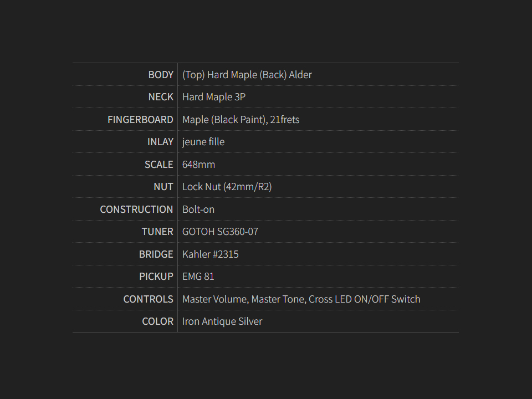Click the "Bolt-on" construction value

pyautogui.click(x=198, y=209)
